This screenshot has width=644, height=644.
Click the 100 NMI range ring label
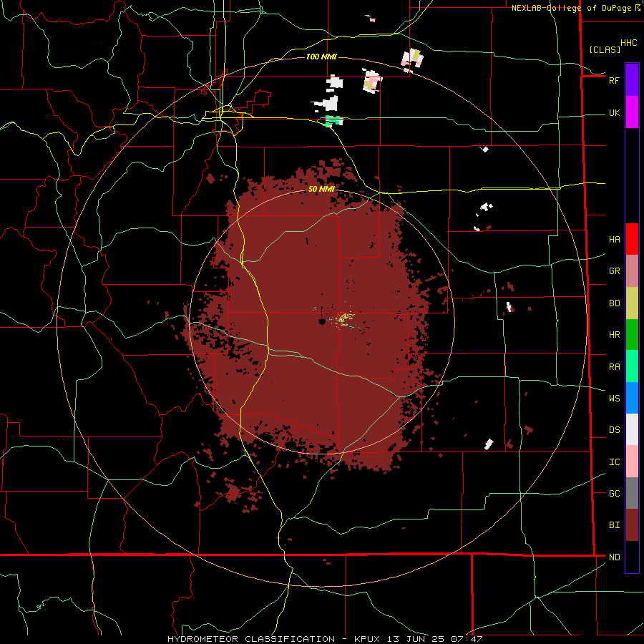click(x=321, y=57)
